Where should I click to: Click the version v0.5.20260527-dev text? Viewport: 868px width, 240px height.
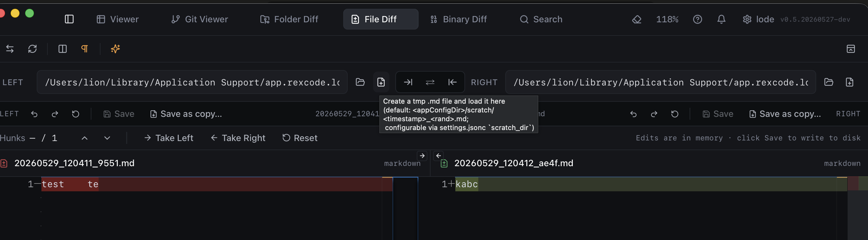click(x=815, y=19)
